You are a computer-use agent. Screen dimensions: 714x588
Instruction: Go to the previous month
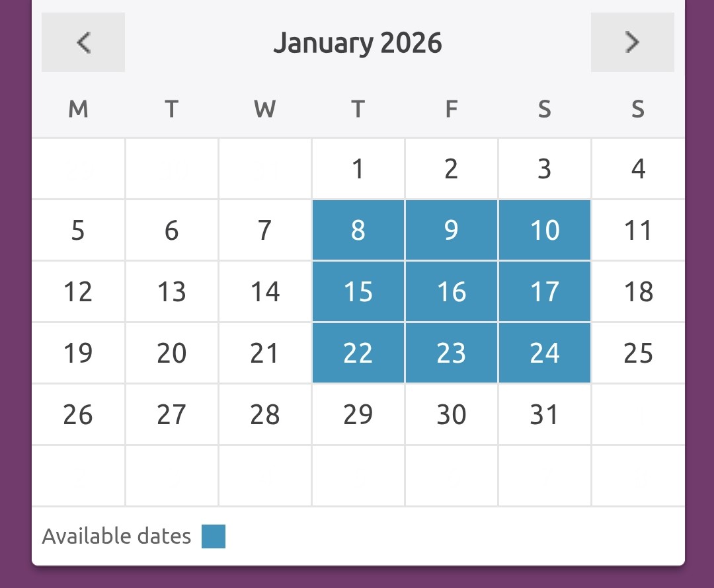pyautogui.click(x=83, y=42)
